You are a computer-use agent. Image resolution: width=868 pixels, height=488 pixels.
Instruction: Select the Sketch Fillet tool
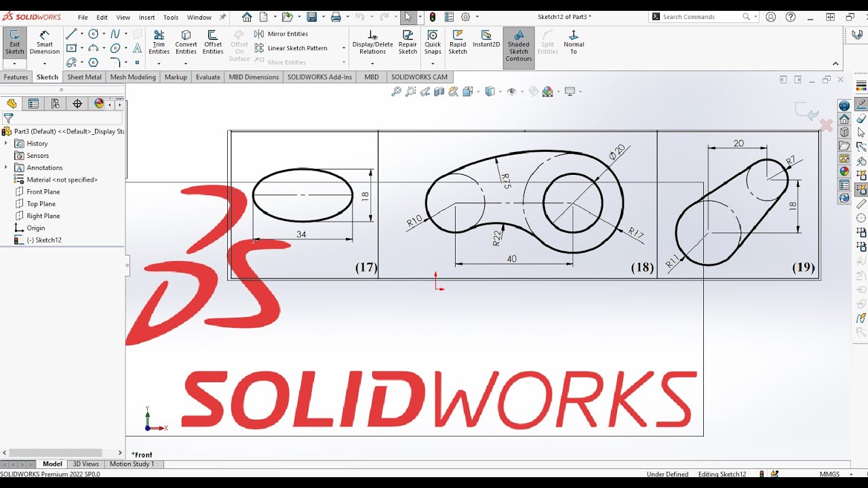(x=115, y=62)
